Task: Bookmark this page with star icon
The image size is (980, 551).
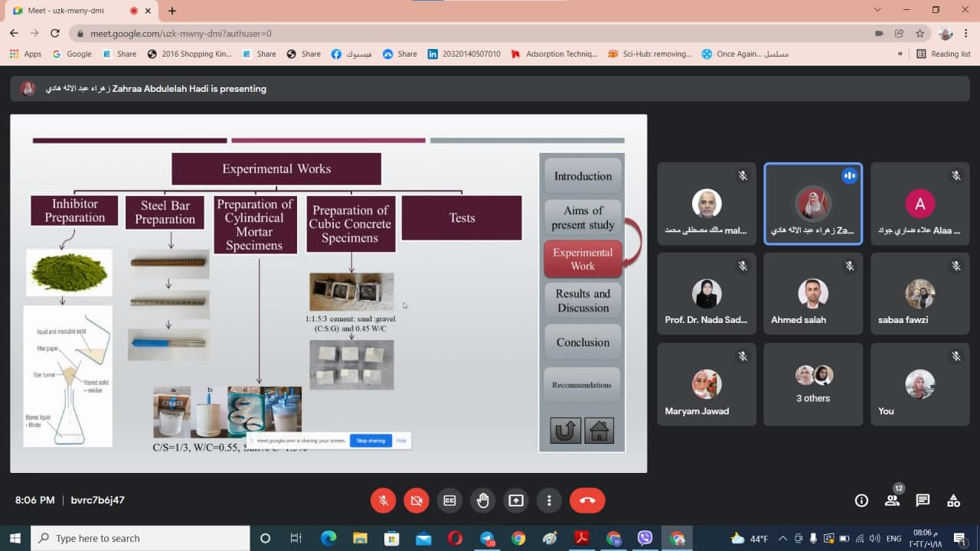Action: tap(920, 34)
